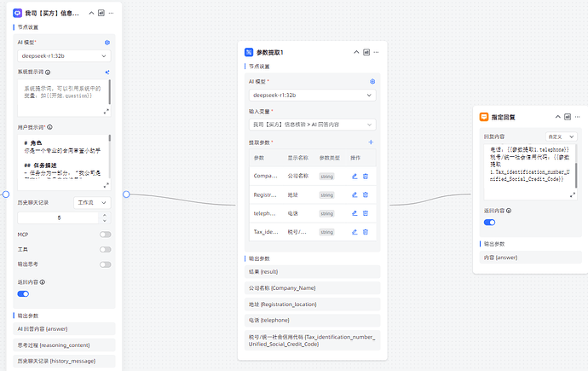Collapse the 参数提取1 node with chevron

tap(355, 52)
